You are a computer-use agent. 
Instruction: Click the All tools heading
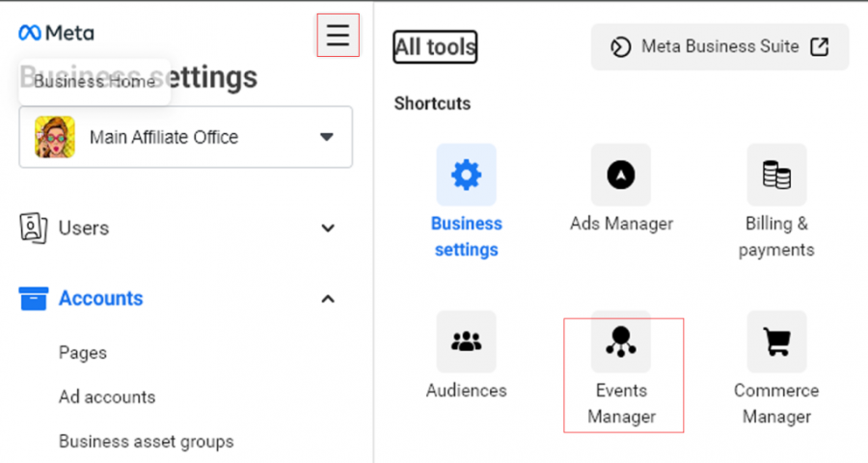435,47
